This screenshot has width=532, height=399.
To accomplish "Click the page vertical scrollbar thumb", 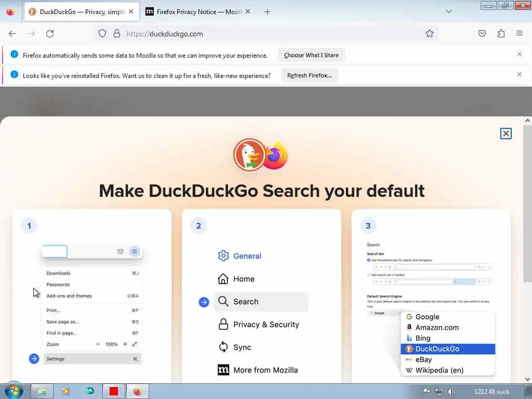I will (x=527, y=204).
